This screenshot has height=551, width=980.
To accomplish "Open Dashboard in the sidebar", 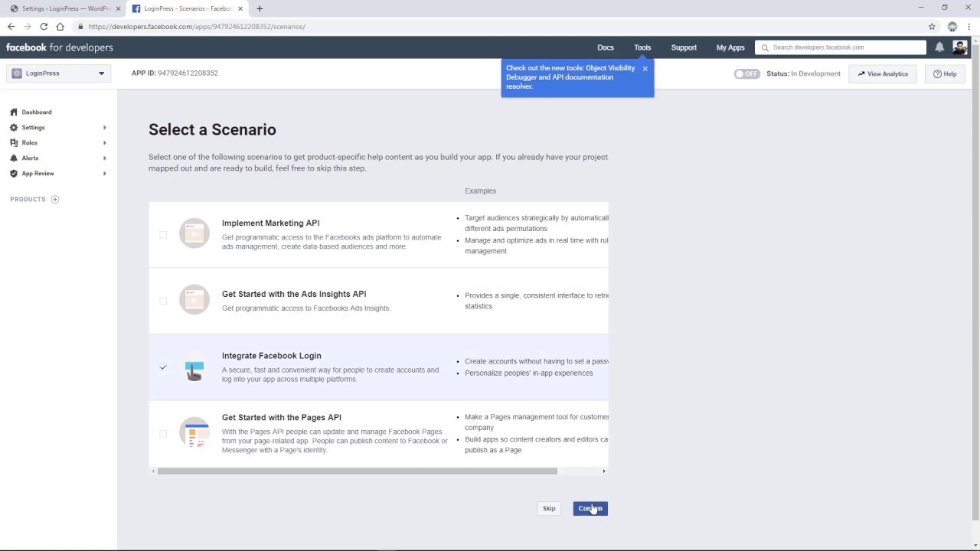I will click(x=37, y=112).
